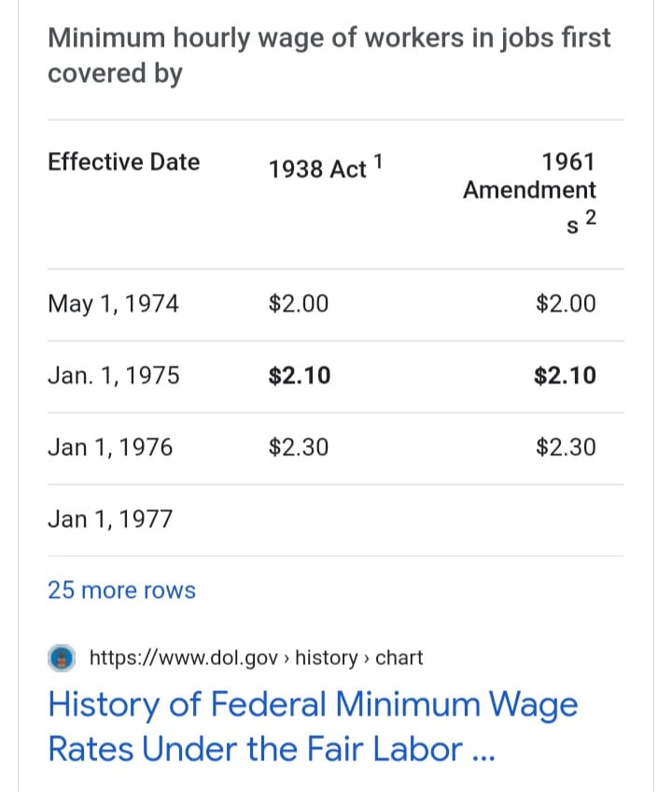Click the Jan 1, 1977 row date

point(110,520)
